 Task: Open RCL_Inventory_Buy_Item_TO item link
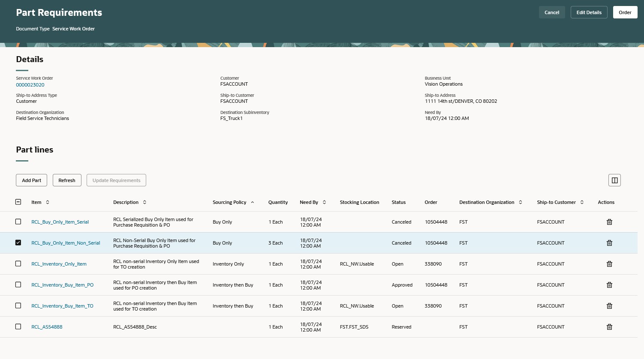coord(62,306)
